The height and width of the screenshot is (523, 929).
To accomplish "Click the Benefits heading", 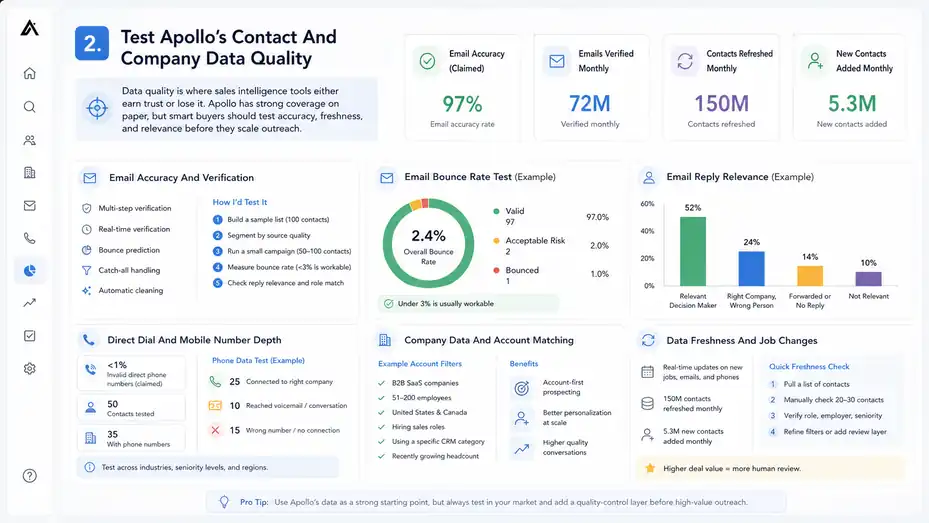I will click(524, 364).
